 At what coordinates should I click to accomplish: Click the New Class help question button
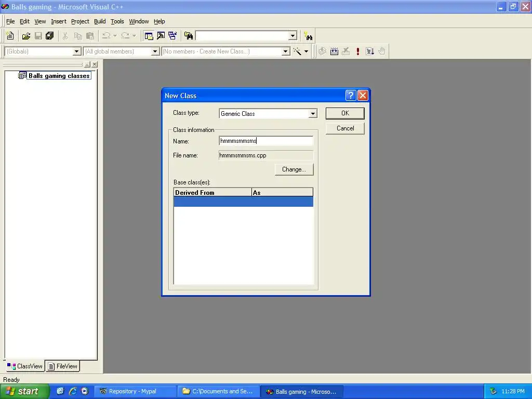click(x=351, y=96)
